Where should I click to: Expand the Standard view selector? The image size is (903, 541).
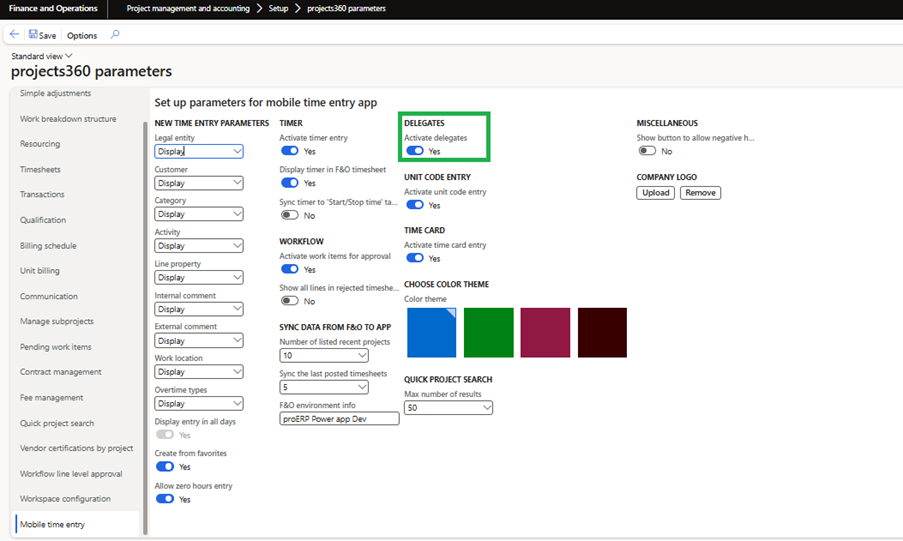click(x=42, y=56)
